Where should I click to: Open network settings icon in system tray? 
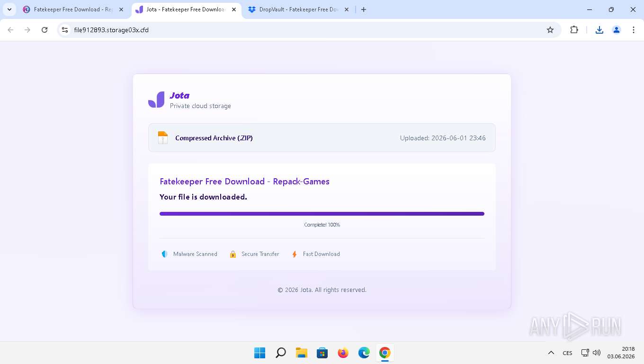pyautogui.click(x=585, y=353)
